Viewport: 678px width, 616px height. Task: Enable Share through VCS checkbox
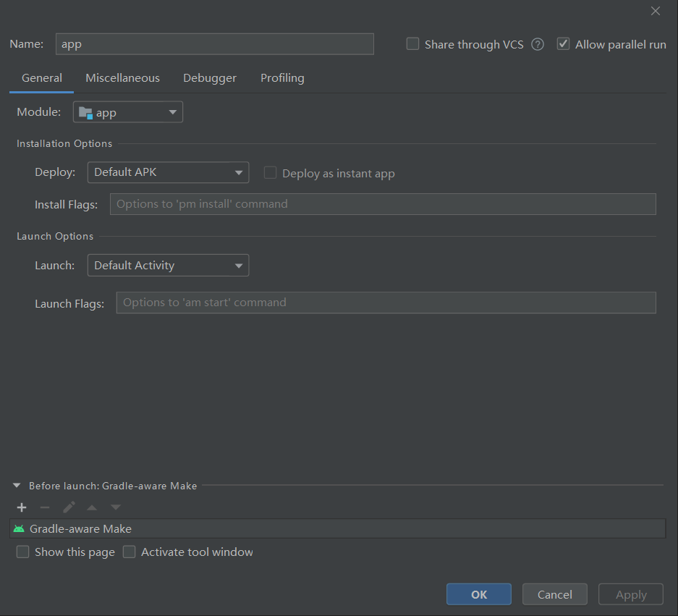[412, 43]
